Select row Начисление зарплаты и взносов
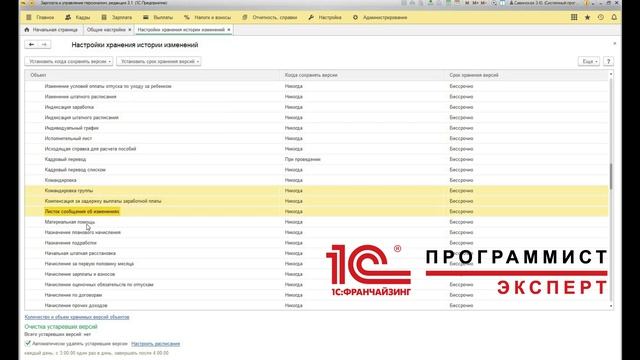This screenshot has width=640, height=360. click(x=316, y=274)
